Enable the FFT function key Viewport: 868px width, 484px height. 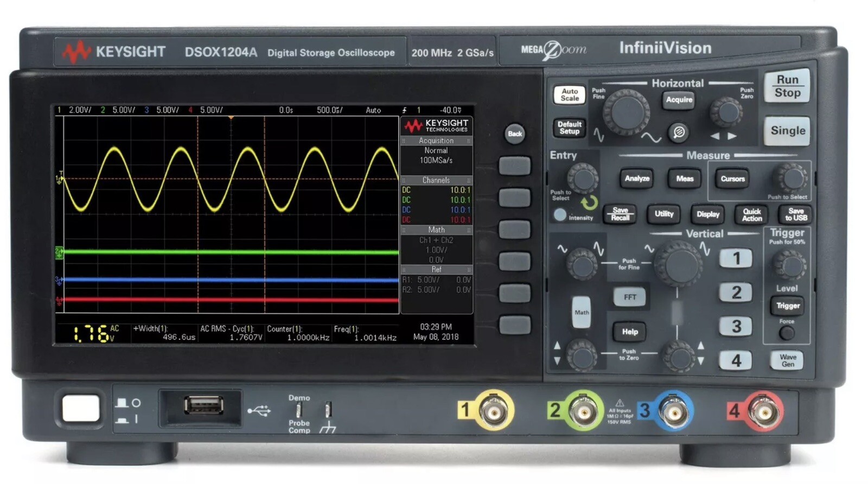pos(630,297)
